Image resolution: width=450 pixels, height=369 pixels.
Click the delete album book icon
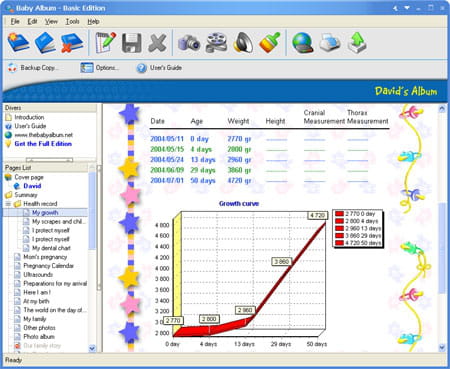[x=71, y=42]
